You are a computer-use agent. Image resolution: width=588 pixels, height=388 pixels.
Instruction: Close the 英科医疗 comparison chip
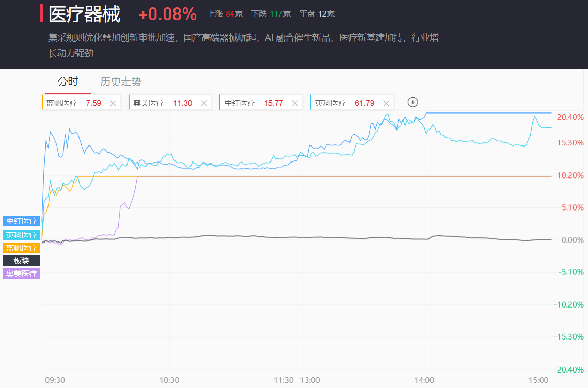(x=386, y=103)
